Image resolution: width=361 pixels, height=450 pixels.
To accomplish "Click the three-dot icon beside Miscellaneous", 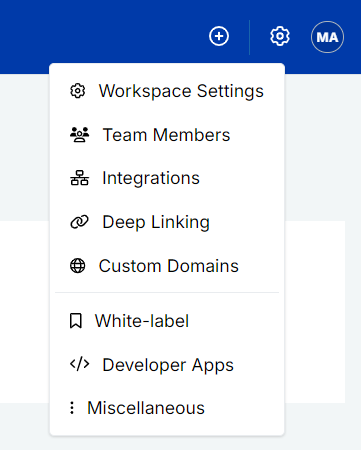I will coord(72,408).
